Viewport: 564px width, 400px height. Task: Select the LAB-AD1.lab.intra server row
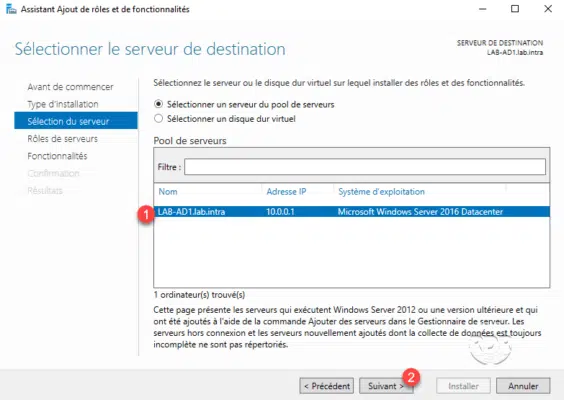point(352,212)
